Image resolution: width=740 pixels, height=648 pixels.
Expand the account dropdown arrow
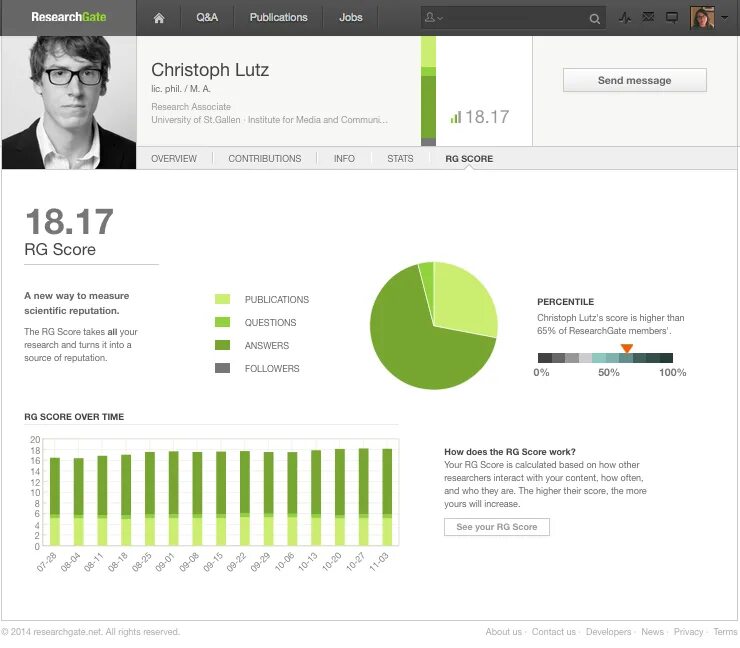point(724,17)
